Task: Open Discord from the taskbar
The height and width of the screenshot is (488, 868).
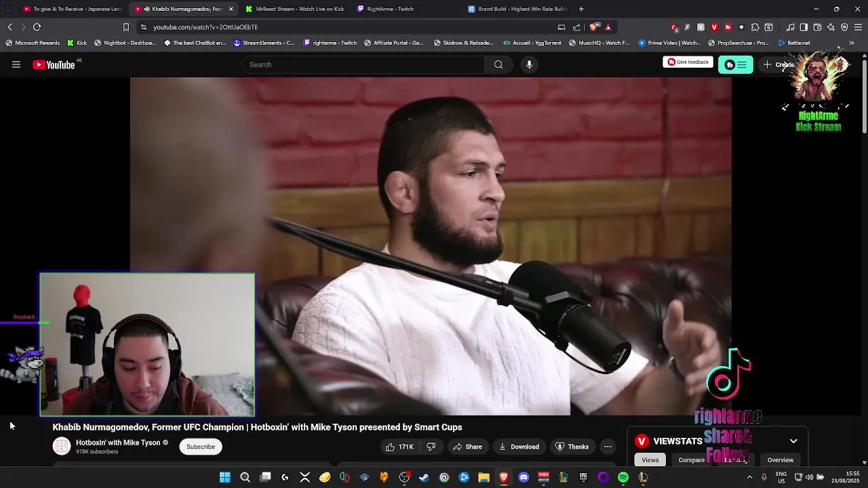Action: coord(524,477)
